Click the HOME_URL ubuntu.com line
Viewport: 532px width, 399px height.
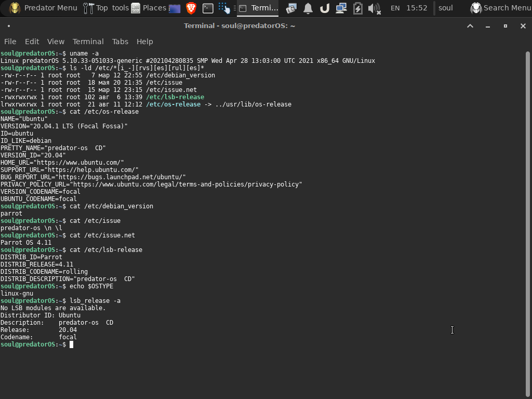point(62,163)
